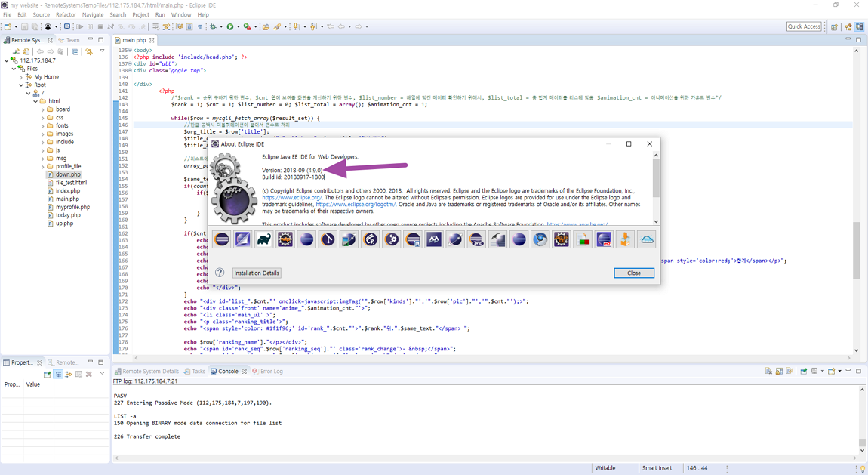Click the New file toolbar icon
The height and width of the screenshot is (475, 868).
tap(8, 26)
